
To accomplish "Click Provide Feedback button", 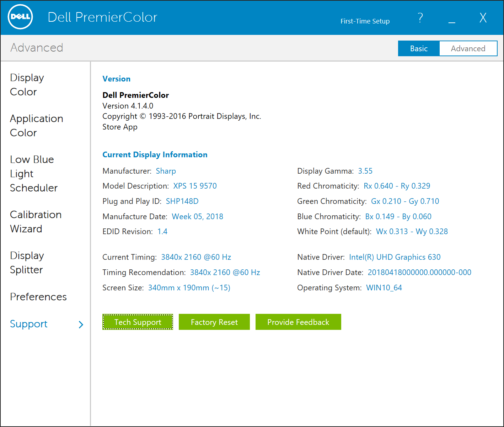I will (x=298, y=322).
